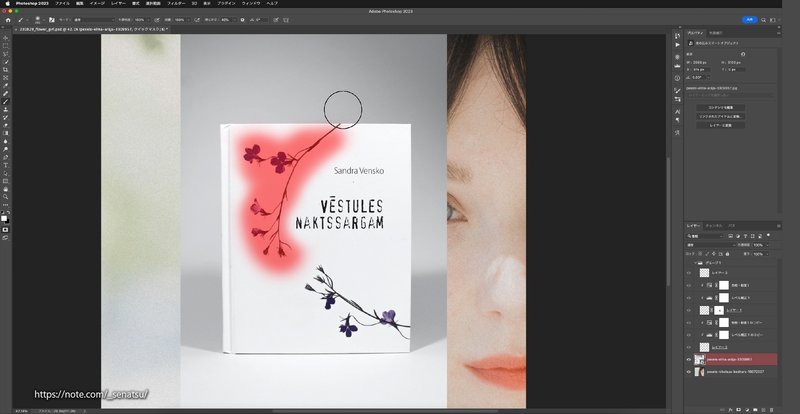This screenshot has width=800, height=414.
Task: Click the blue share button
Action: point(749,20)
